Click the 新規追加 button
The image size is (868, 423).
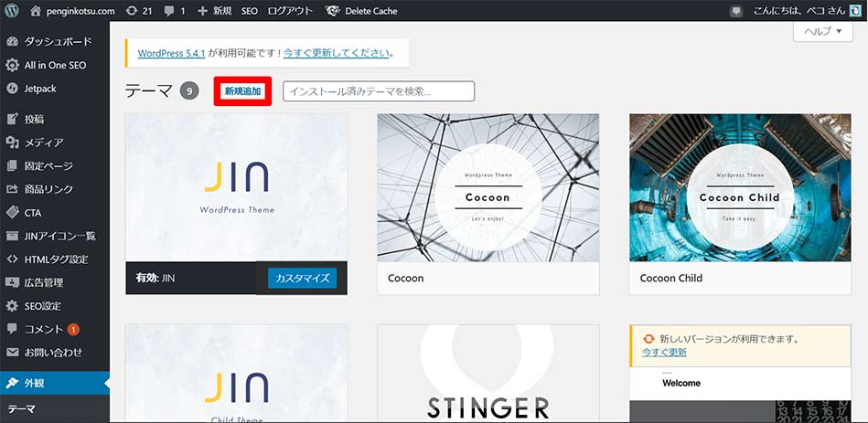(242, 91)
